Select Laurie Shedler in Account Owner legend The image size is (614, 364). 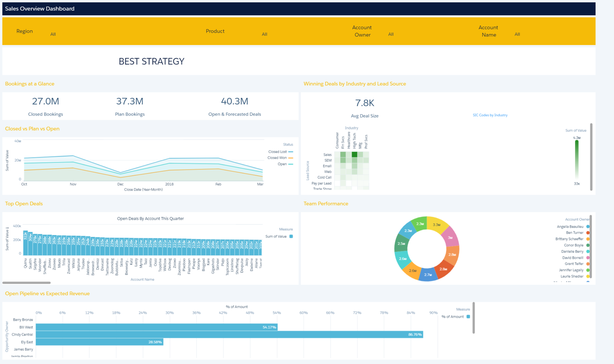tap(575, 276)
